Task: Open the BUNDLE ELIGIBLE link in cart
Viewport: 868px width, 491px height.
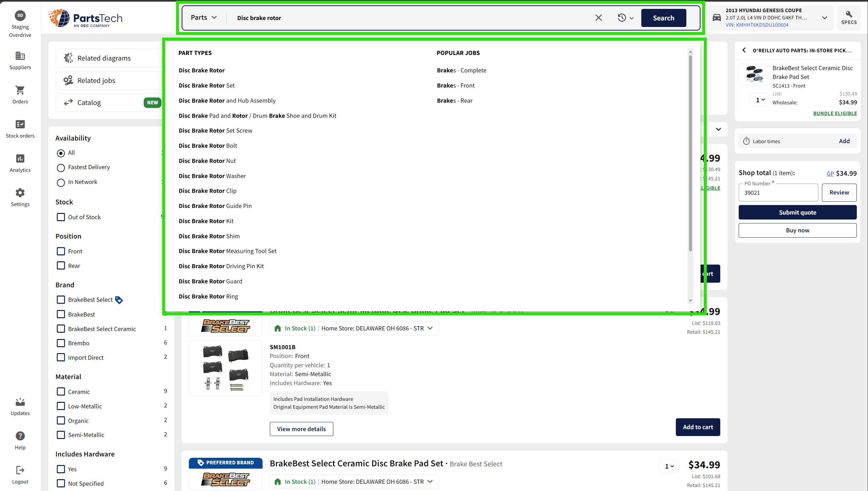Action: 835,113
